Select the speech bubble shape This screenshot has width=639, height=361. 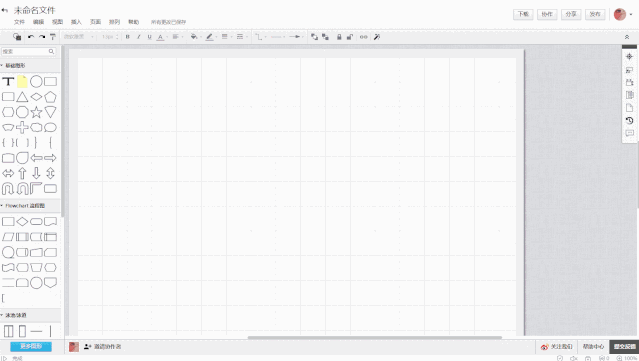(x=51, y=128)
